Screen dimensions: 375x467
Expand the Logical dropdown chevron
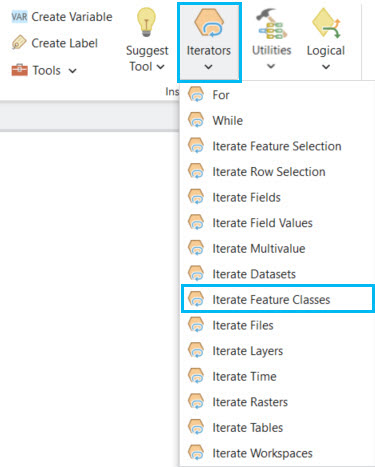click(326, 67)
